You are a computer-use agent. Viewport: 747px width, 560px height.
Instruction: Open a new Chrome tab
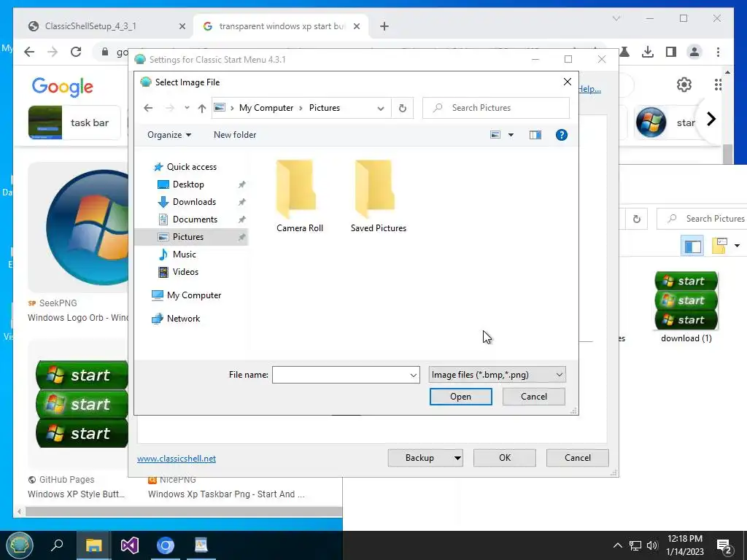coord(384,27)
